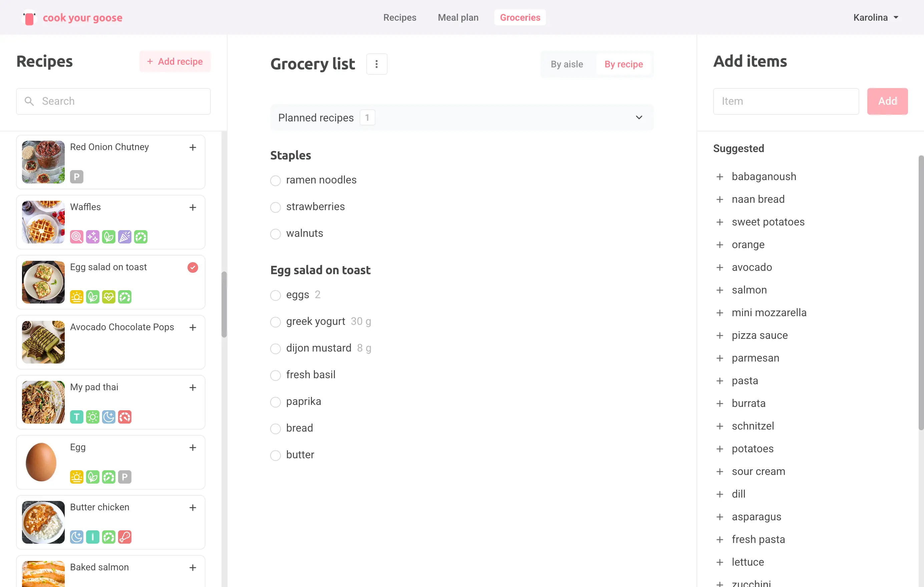Switch to the By aisle view
924x587 pixels.
coord(566,64)
